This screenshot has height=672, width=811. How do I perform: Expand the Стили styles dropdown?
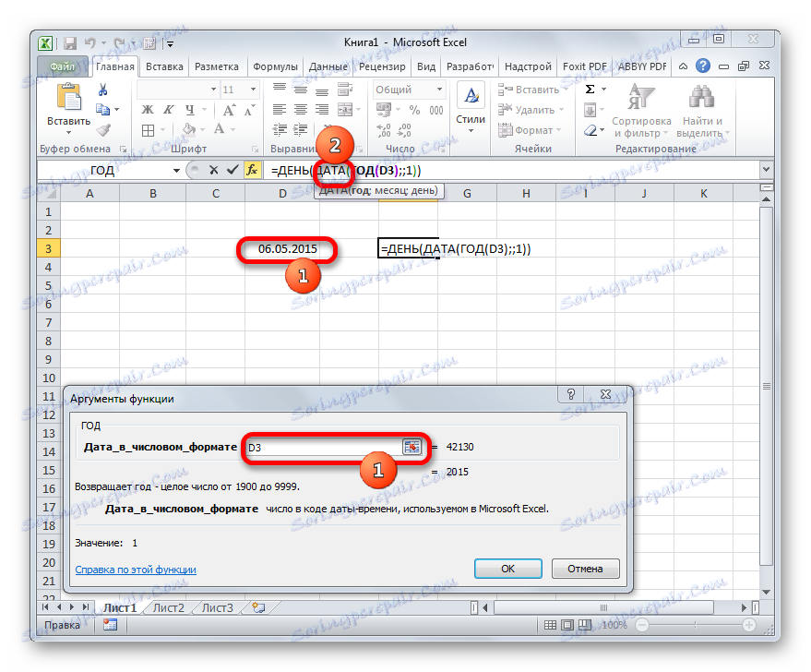point(471,130)
